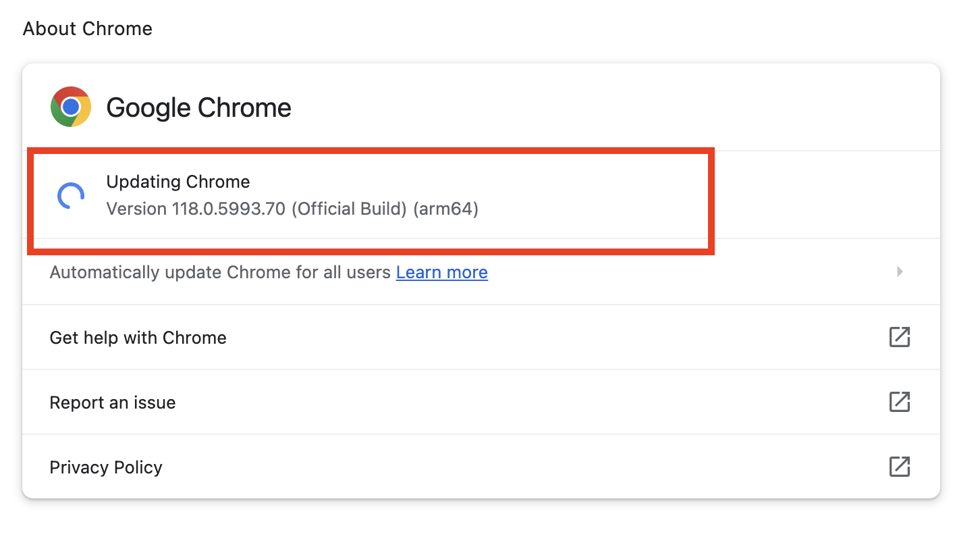Select the Report an issue row text
Viewport: 980px width, 543px height.
pyautogui.click(x=113, y=403)
